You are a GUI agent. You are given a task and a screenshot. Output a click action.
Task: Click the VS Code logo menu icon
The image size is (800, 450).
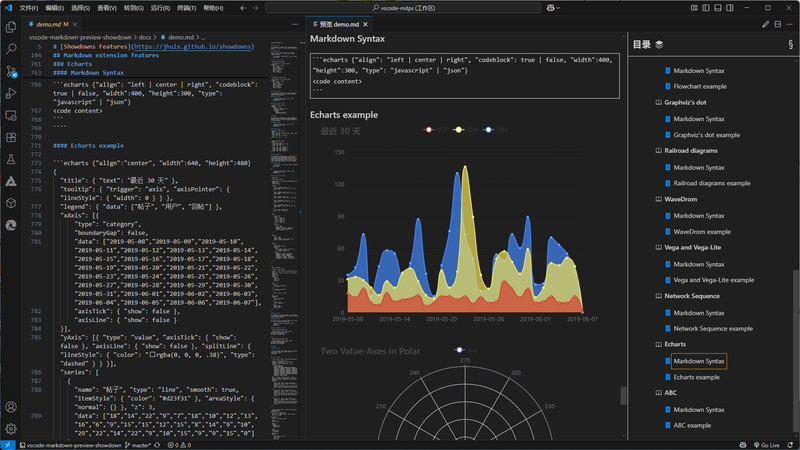[x=8, y=8]
